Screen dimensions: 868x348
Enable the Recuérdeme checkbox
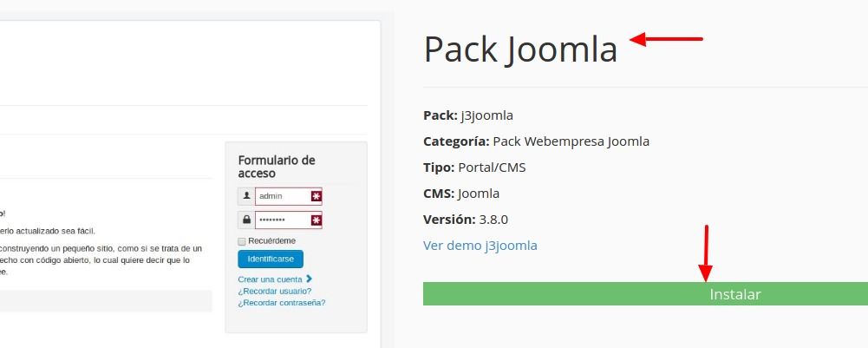241,241
